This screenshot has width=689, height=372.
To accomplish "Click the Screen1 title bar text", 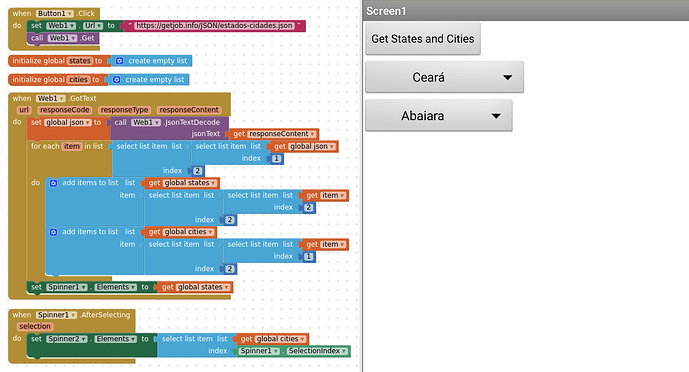I will pos(386,11).
